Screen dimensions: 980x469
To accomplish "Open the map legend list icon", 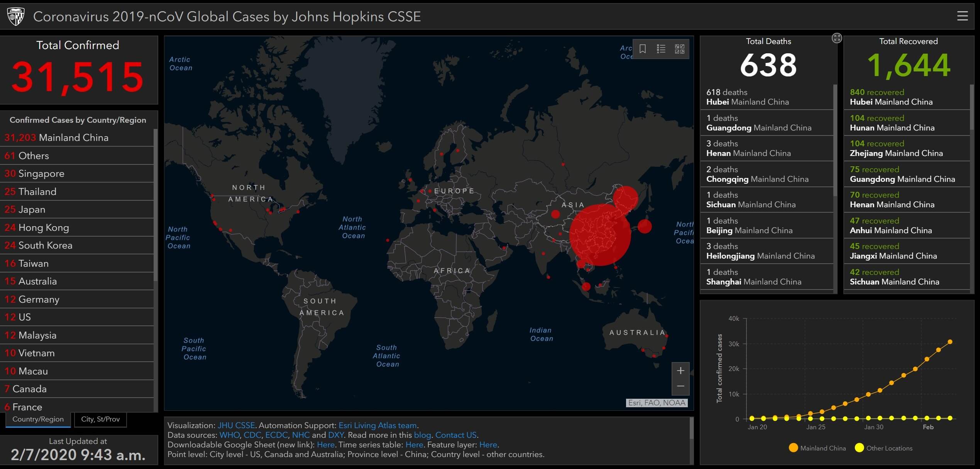I will pyautogui.click(x=661, y=49).
